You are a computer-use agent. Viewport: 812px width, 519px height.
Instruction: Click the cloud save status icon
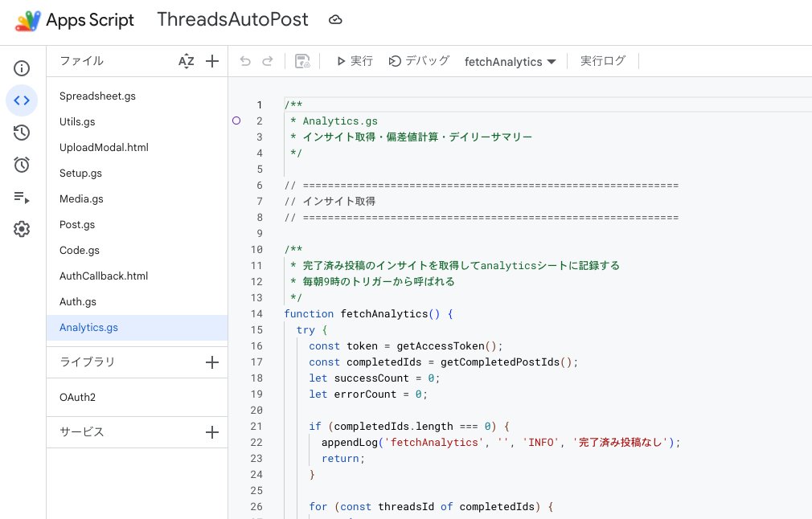335,20
